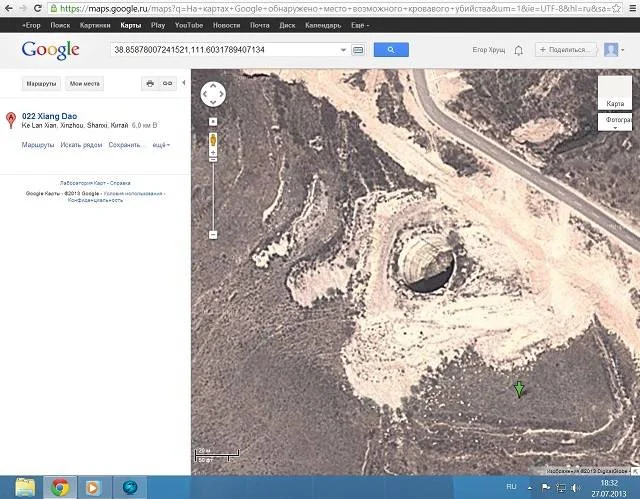The width and height of the screenshot is (640, 499).
Task: Open the globe application taskbar icon
Action: point(130,487)
